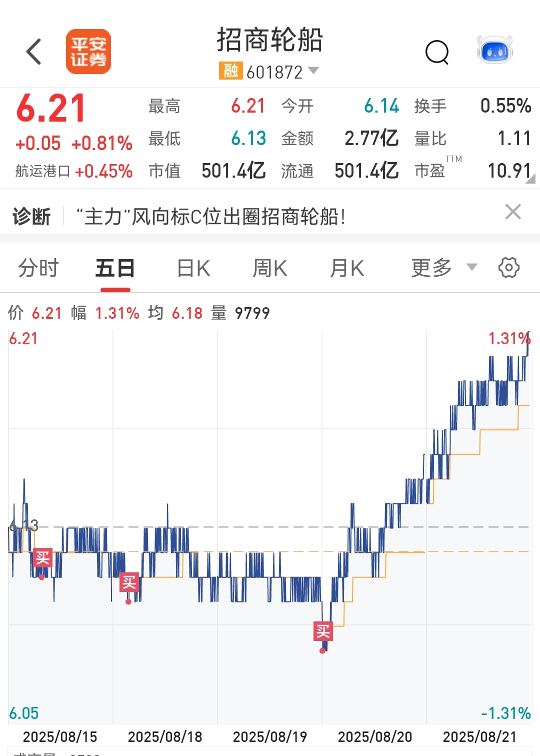Tap the 量比 value 1.11
540x756 pixels.
[x=514, y=139]
